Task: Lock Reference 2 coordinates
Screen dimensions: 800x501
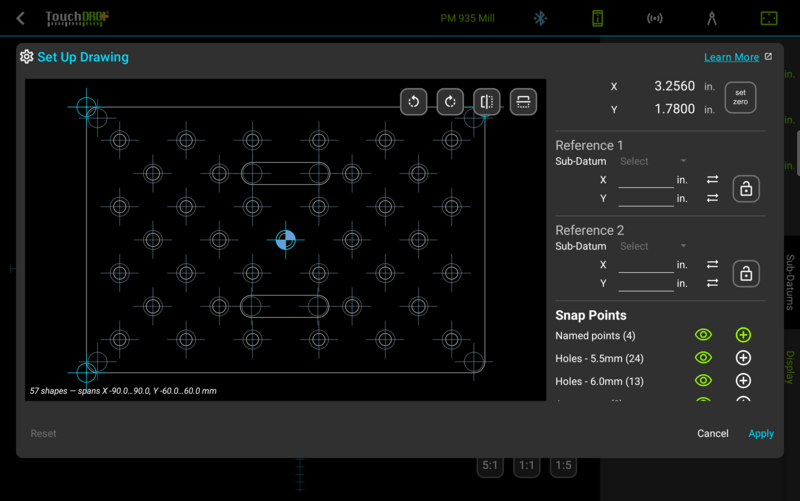Action: coord(746,273)
